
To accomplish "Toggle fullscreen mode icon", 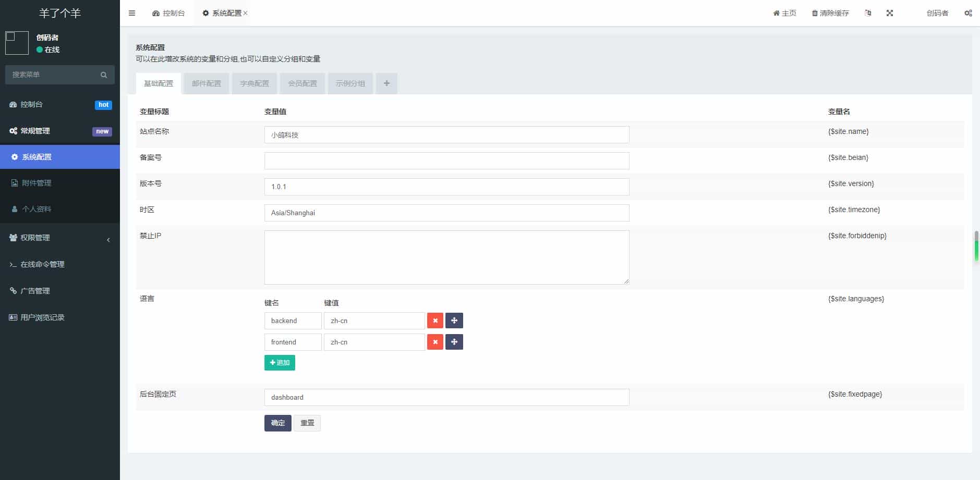I will click(x=890, y=13).
